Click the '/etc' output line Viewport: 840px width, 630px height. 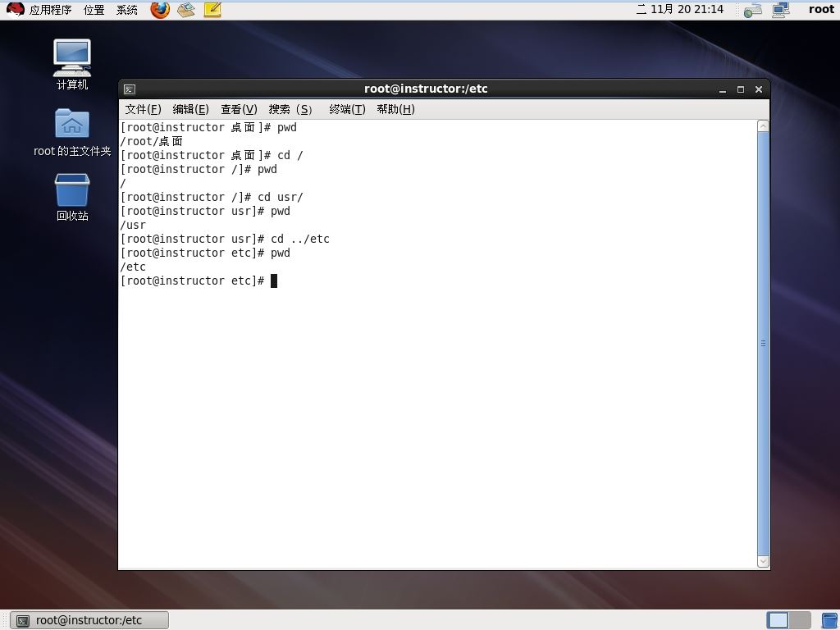tap(133, 267)
